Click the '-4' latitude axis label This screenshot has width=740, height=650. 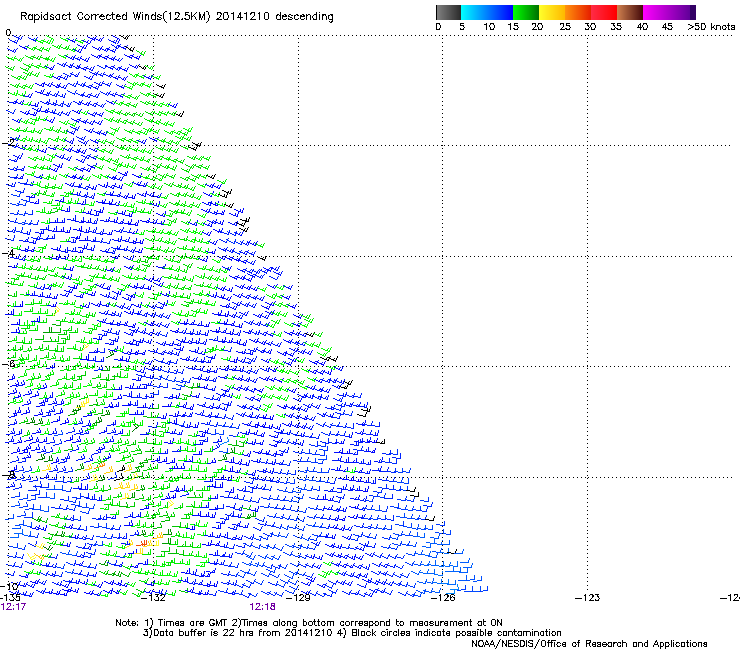click(8, 253)
